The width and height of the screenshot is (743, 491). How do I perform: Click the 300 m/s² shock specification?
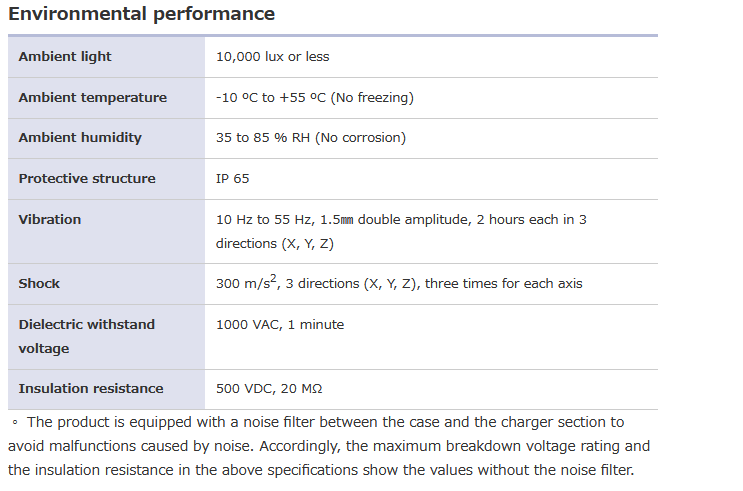(399, 283)
